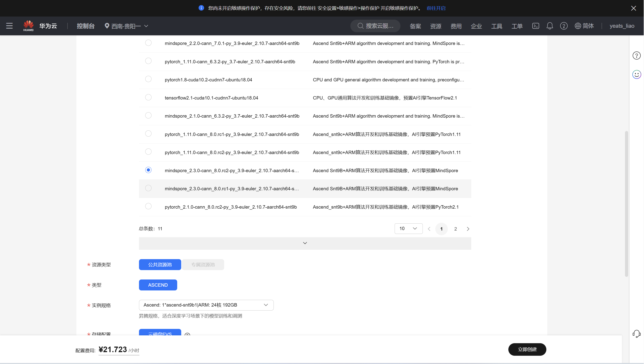Open the CloudShell terminal icon
Viewport: 644px width, 364px height.
pyautogui.click(x=535, y=26)
